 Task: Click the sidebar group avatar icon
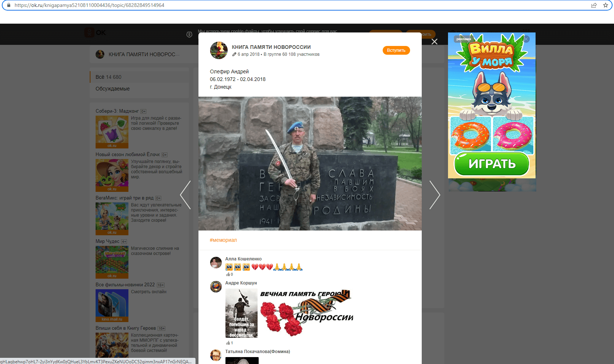point(100,54)
